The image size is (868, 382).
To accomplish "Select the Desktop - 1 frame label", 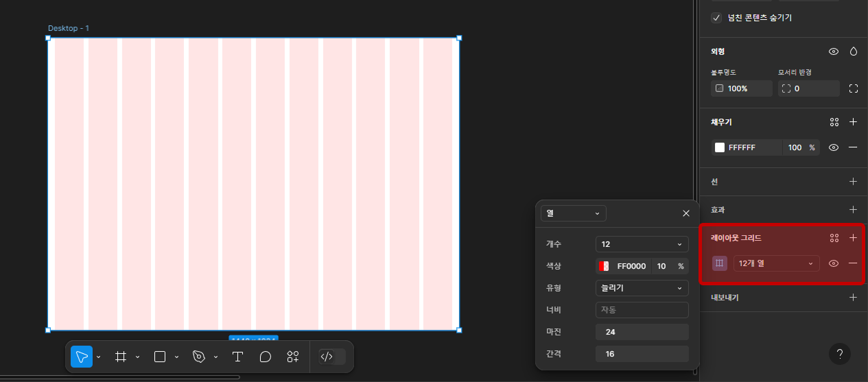I will coord(69,28).
